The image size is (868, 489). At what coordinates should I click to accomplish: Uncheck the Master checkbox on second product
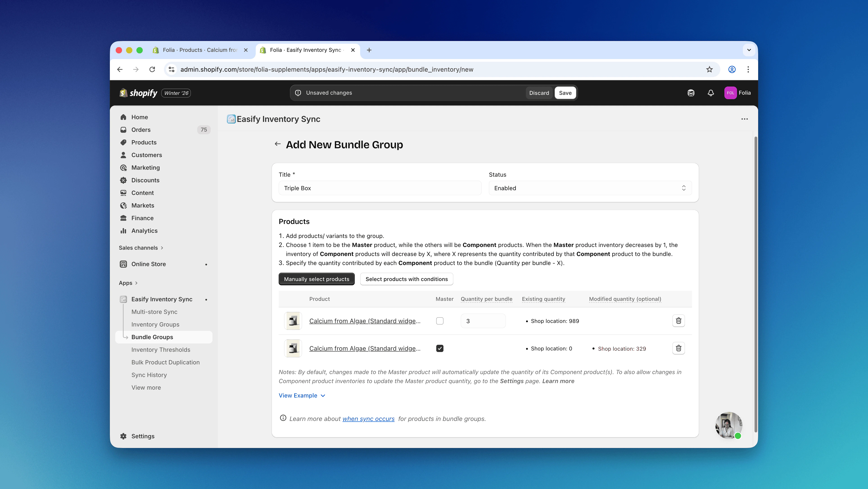pos(439,348)
